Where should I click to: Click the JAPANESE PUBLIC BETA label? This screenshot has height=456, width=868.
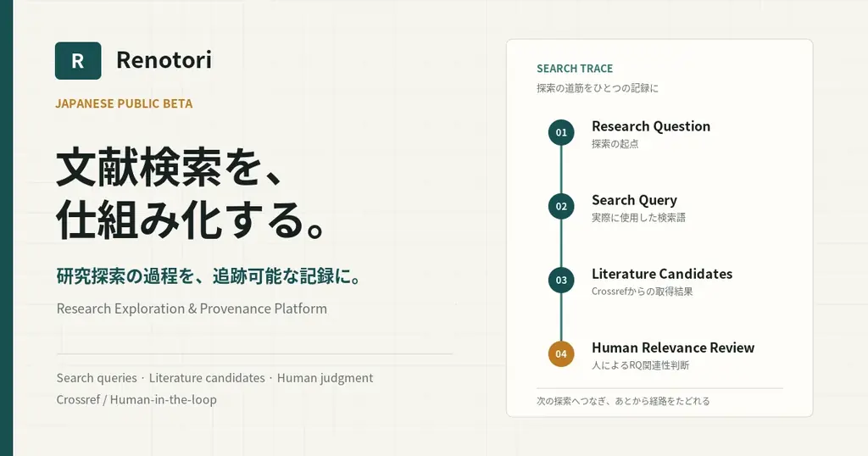(124, 104)
